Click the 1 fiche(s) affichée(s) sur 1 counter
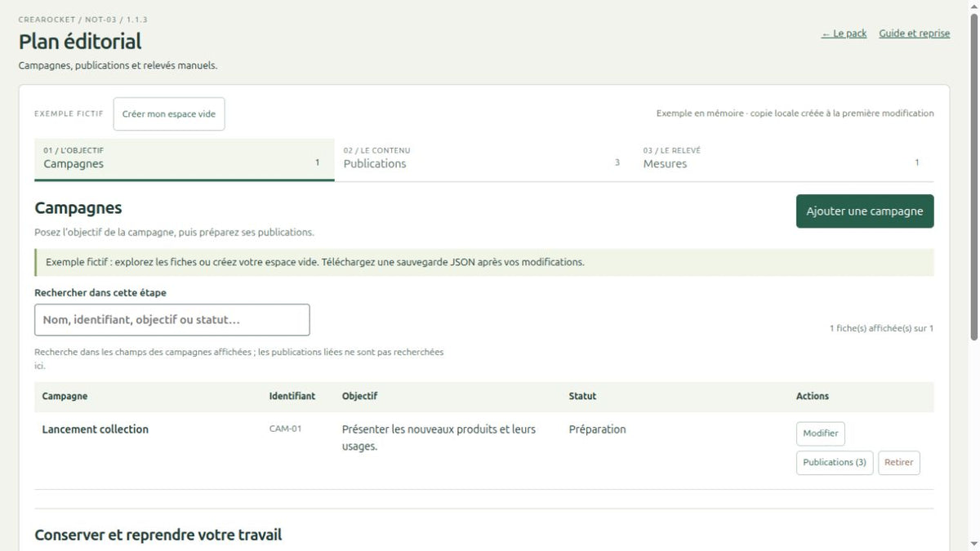 coord(882,328)
